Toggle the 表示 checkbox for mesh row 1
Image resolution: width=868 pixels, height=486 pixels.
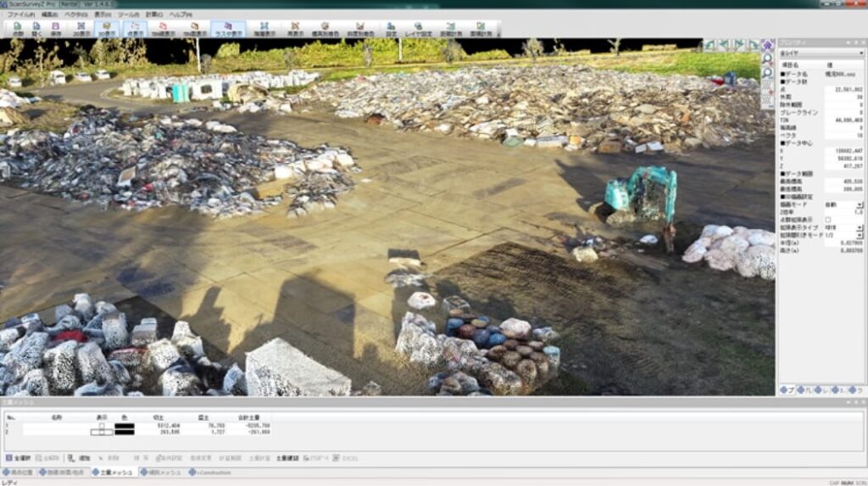pos(101,426)
